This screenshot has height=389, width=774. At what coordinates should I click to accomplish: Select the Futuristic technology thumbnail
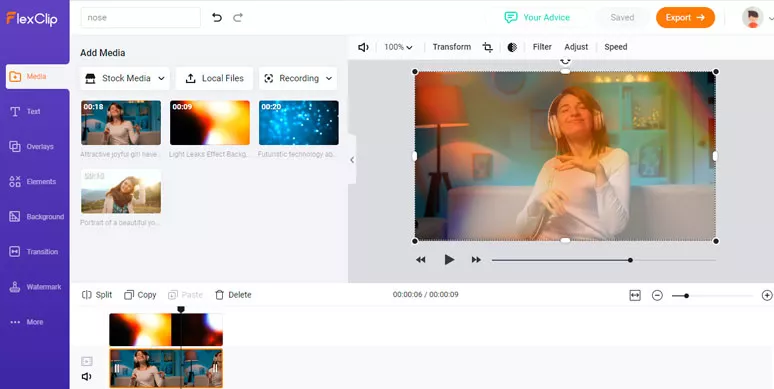tap(299, 123)
